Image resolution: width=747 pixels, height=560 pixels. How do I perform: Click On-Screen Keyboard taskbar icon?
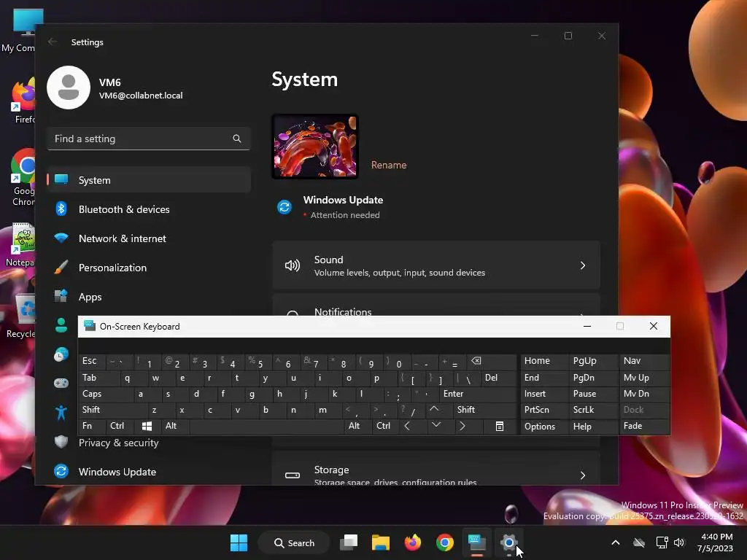(x=477, y=542)
